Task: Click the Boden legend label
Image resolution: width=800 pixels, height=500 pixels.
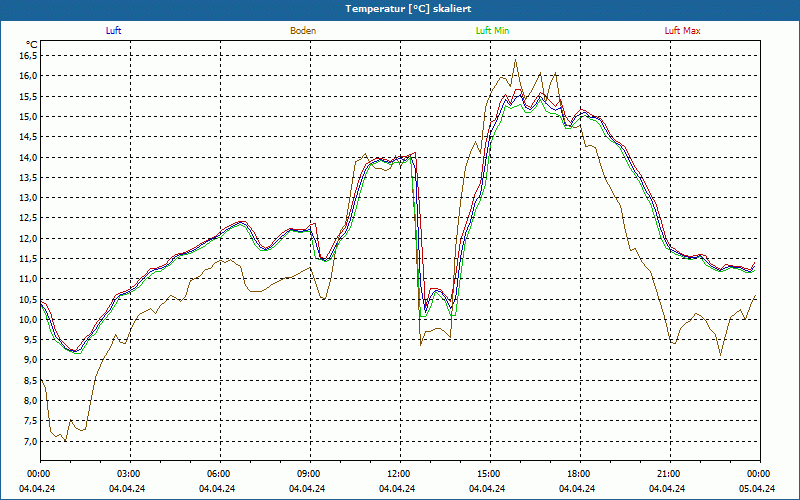Action: 303,31
